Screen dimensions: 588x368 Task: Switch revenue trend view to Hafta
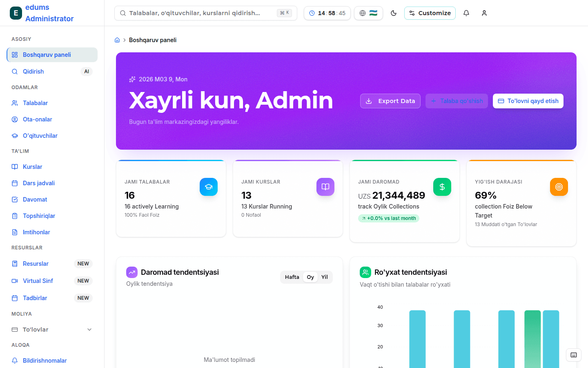[x=292, y=277]
